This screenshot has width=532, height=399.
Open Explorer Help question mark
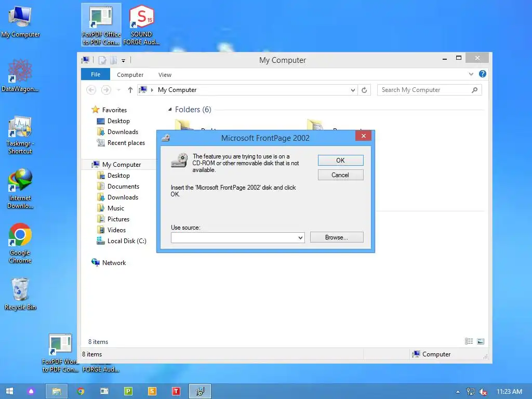483,74
